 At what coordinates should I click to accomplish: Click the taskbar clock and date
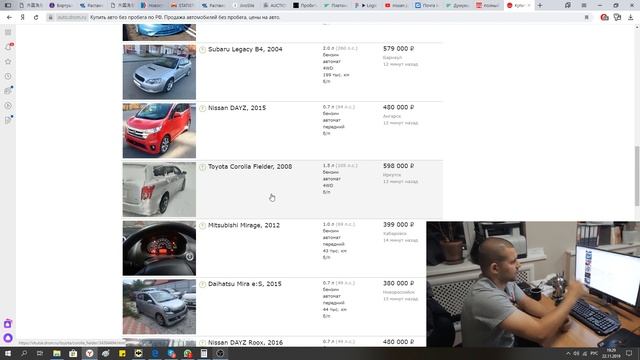pyautogui.click(x=611, y=353)
